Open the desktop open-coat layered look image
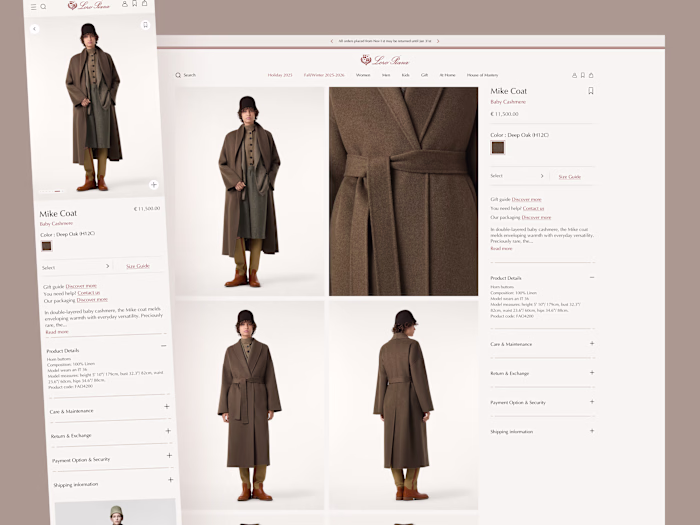 (x=250, y=191)
